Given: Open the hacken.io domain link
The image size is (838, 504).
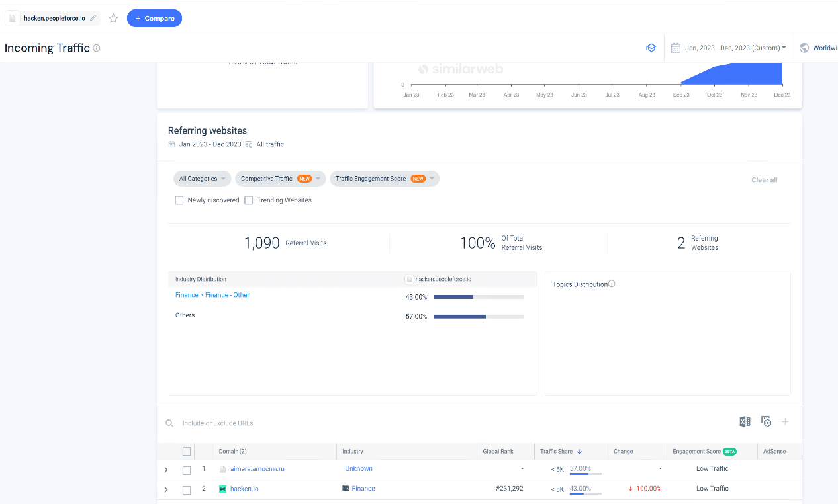Looking at the screenshot, I should pos(244,489).
